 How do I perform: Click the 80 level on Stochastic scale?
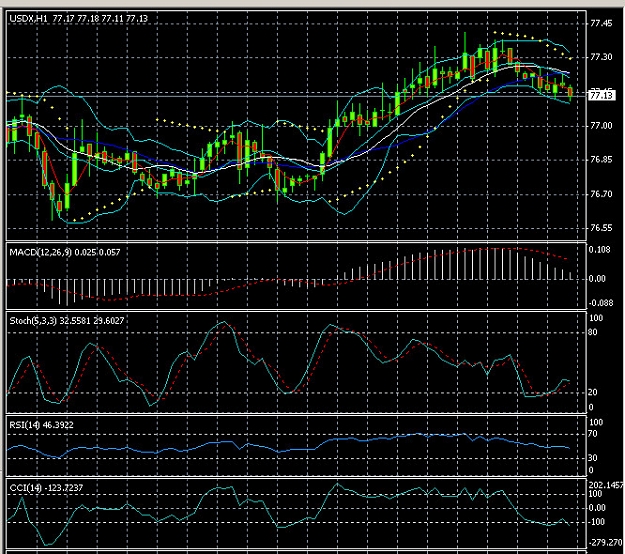593,332
